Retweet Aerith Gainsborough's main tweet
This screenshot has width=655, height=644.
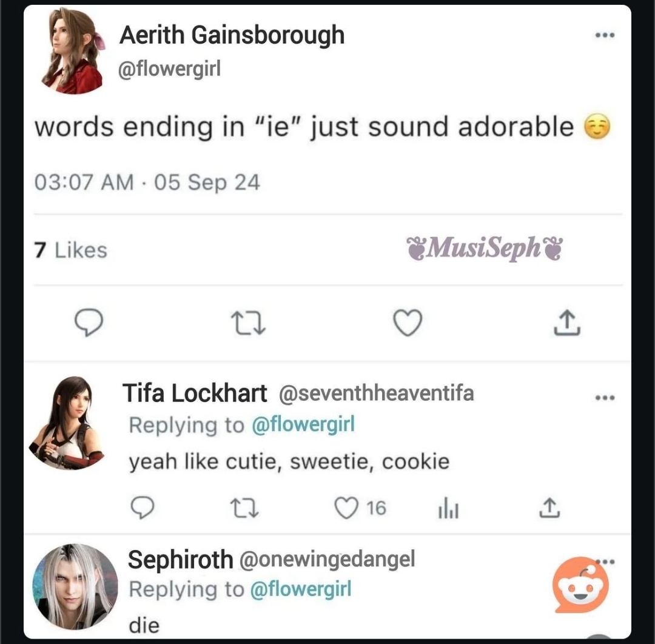coord(249,323)
